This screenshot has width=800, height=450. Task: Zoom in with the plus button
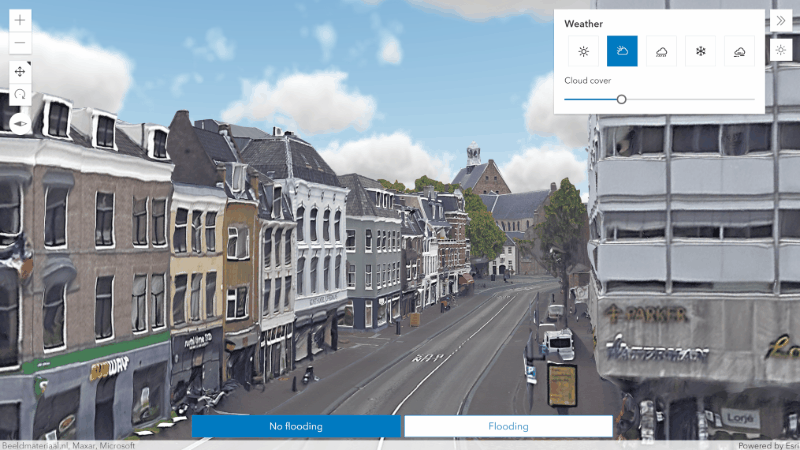pyautogui.click(x=20, y=20)
